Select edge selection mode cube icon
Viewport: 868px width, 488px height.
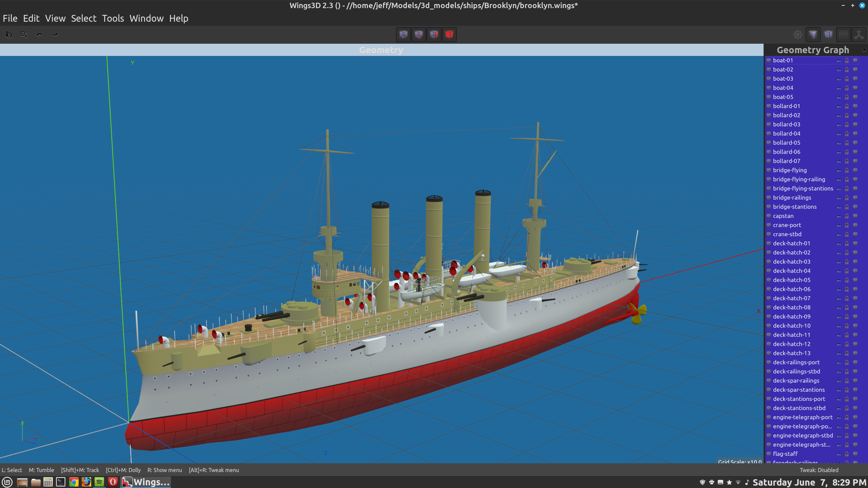pos(419,35)
